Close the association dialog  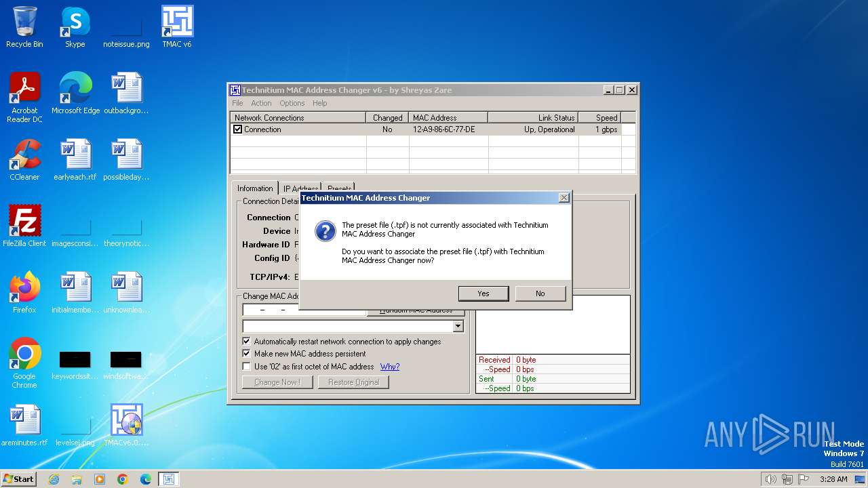click(564, 198)
